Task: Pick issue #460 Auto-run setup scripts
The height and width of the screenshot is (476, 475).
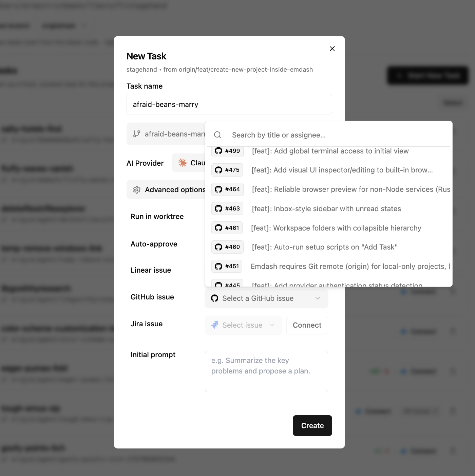Action: click(324, 247)
